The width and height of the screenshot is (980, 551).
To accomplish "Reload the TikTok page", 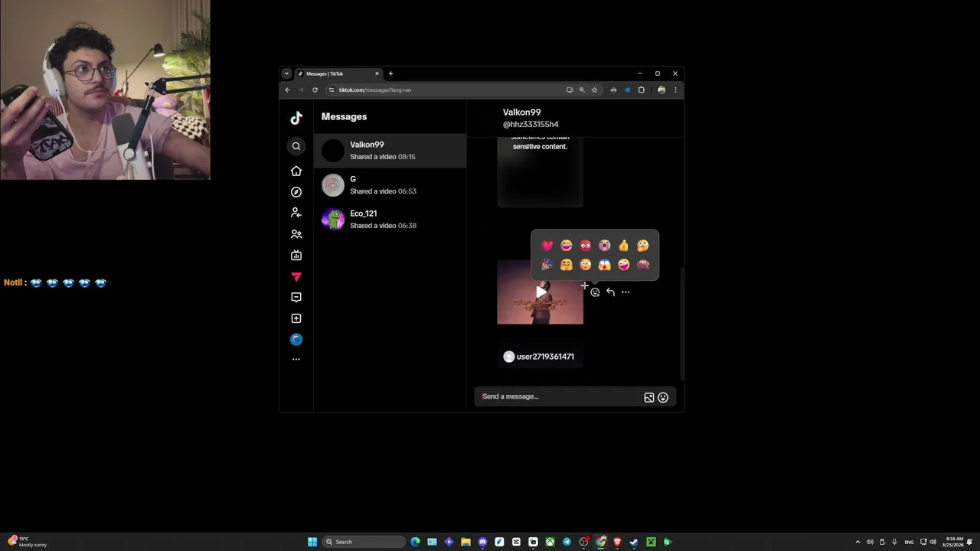I will 315,90.
